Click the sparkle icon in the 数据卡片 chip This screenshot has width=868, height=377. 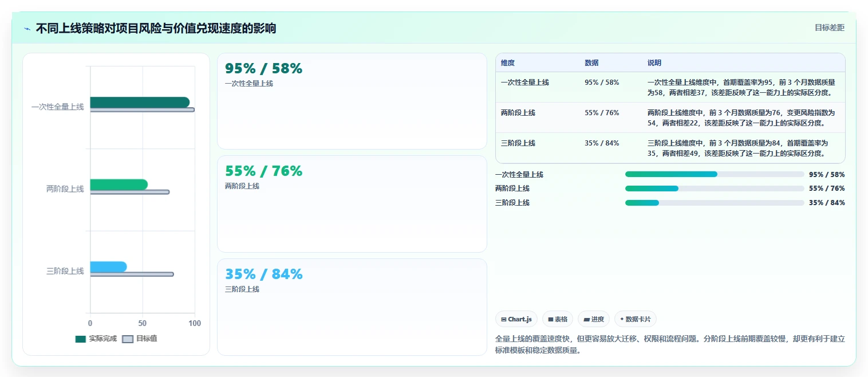pyautogui.click(x=622, y=319)
